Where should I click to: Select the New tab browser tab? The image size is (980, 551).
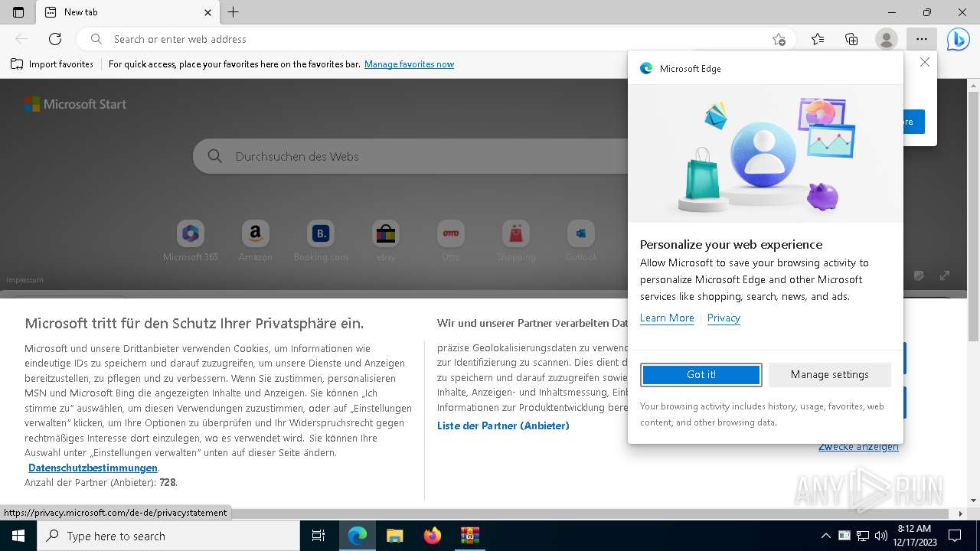(128, 12)
